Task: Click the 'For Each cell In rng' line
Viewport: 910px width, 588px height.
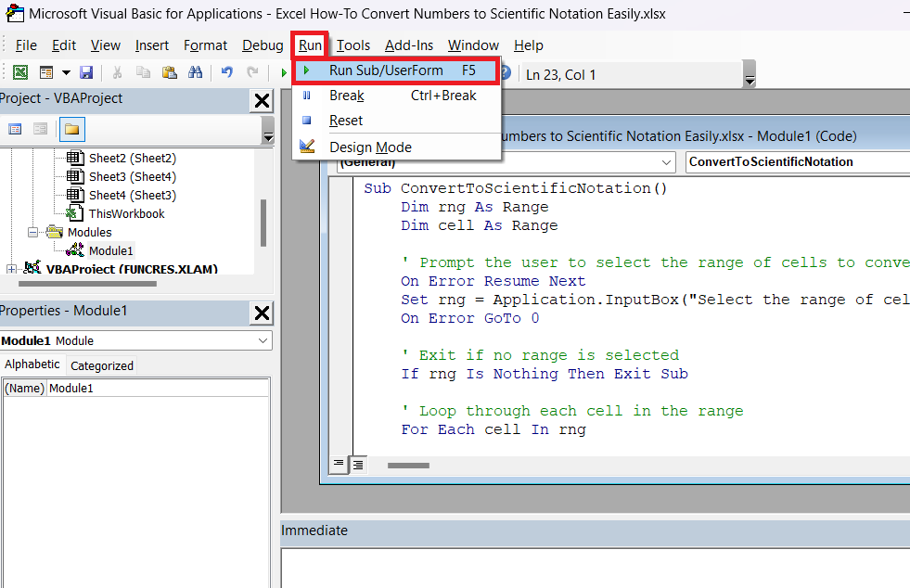Action: pyautogui.click(x=493, y=429)
